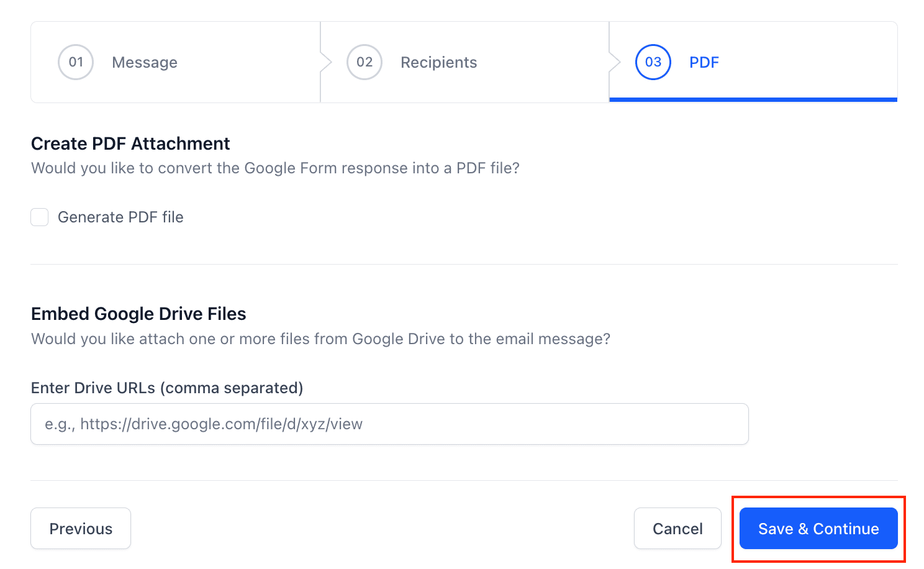924x569 pixels.
Task: Click the 'attach one or more files' description
Action: click(320, 339)
